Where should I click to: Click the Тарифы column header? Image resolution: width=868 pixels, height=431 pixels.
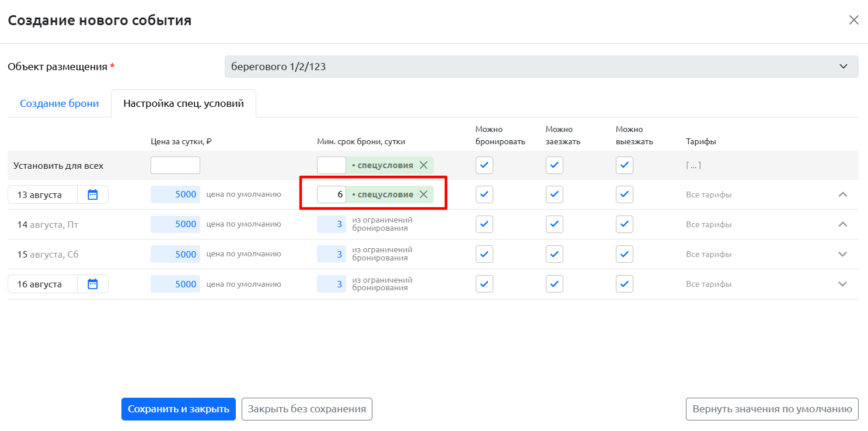[701, 141]
